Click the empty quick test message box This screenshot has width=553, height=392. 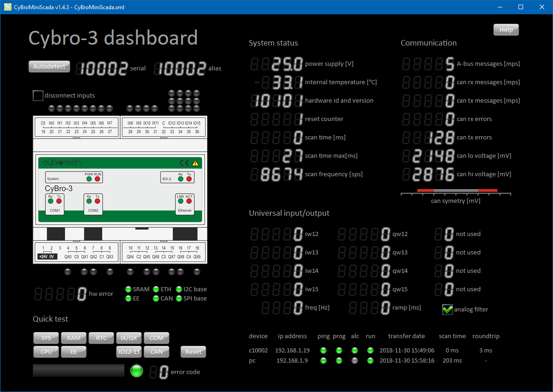79,370
